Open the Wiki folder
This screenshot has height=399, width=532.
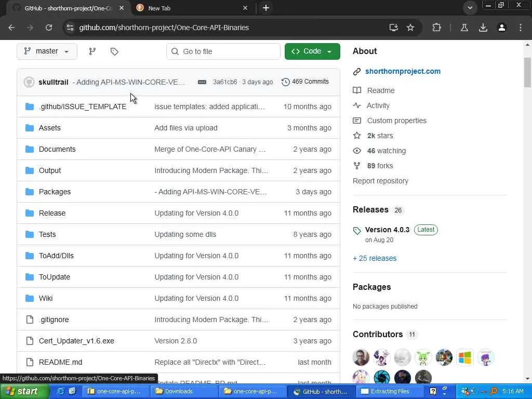tap(46, 299)
